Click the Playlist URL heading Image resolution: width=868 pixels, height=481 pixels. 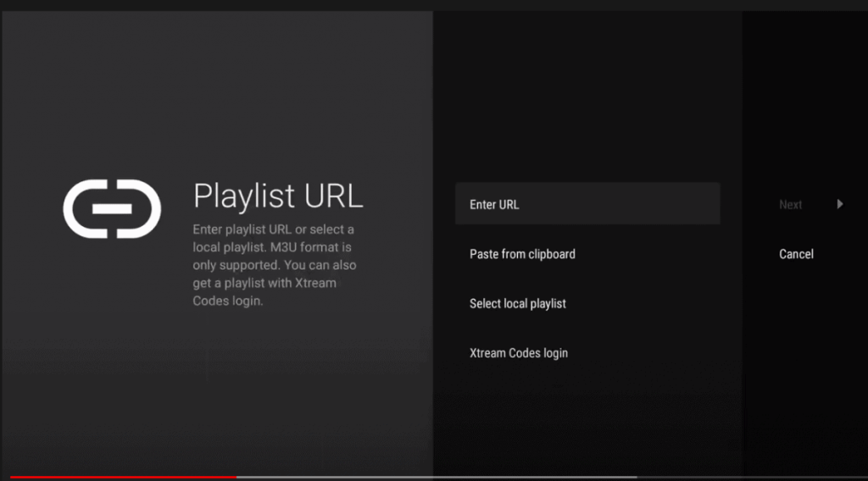pyautogui.click(x=278, y=196)
